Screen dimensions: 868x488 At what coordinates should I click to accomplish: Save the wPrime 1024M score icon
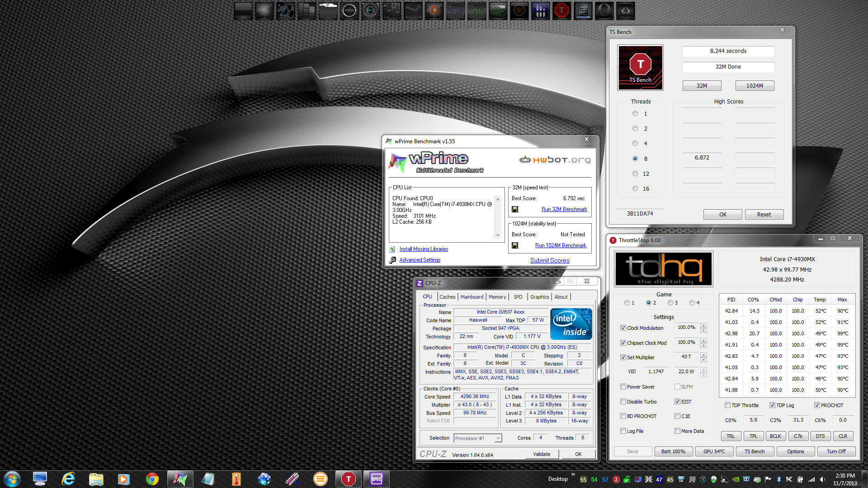[514, 245]
